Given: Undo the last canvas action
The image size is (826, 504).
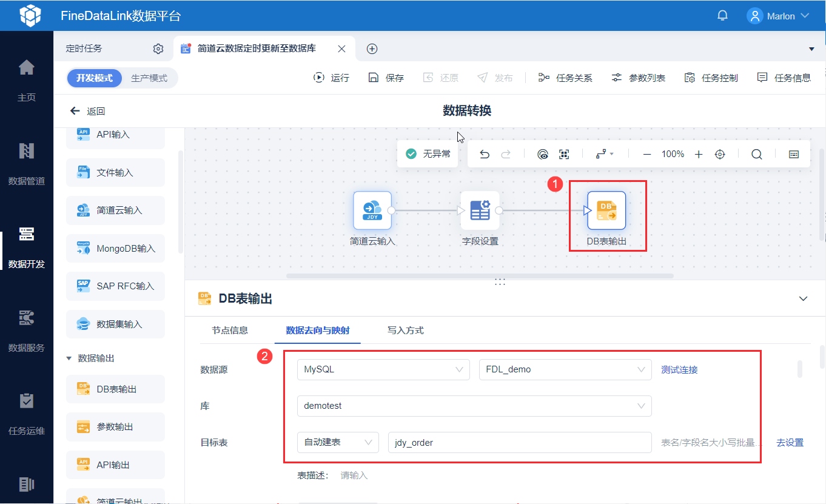Looking at the screenshot, I should pyautogui.click(x=485, y=154).
